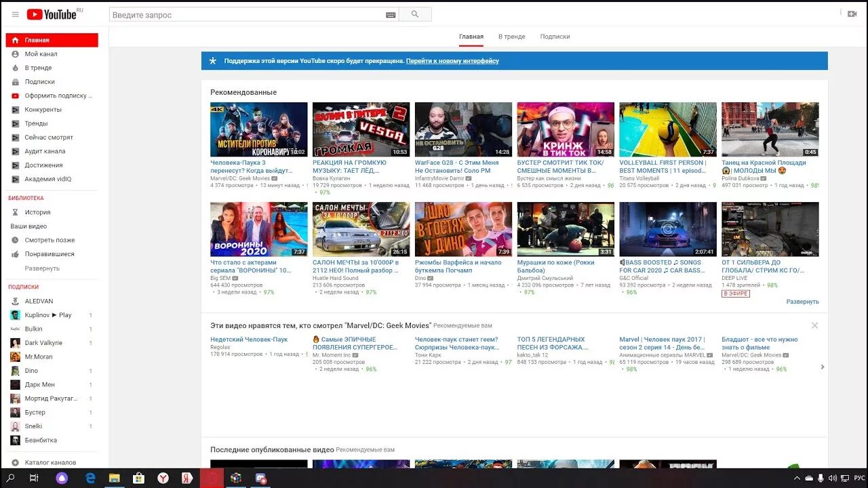Expand recommended videos with Развернуть link

[802, 302]
